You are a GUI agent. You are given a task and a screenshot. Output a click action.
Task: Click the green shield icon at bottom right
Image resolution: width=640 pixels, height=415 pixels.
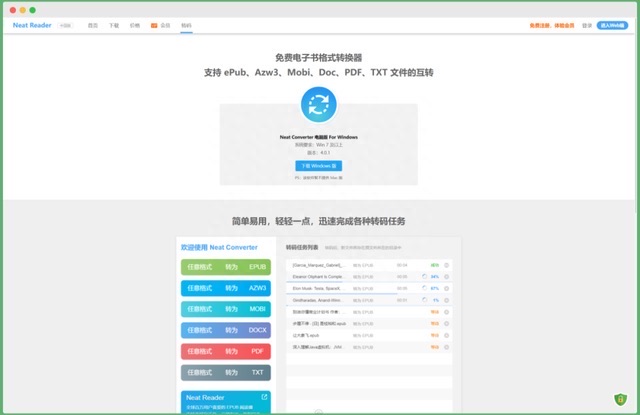pos(621,399)
